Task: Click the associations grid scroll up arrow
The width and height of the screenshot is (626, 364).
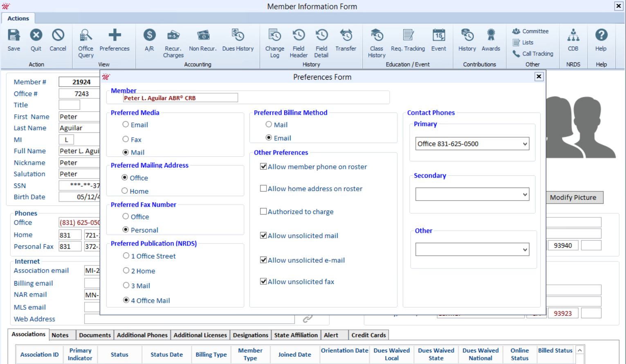Action: 579,351
